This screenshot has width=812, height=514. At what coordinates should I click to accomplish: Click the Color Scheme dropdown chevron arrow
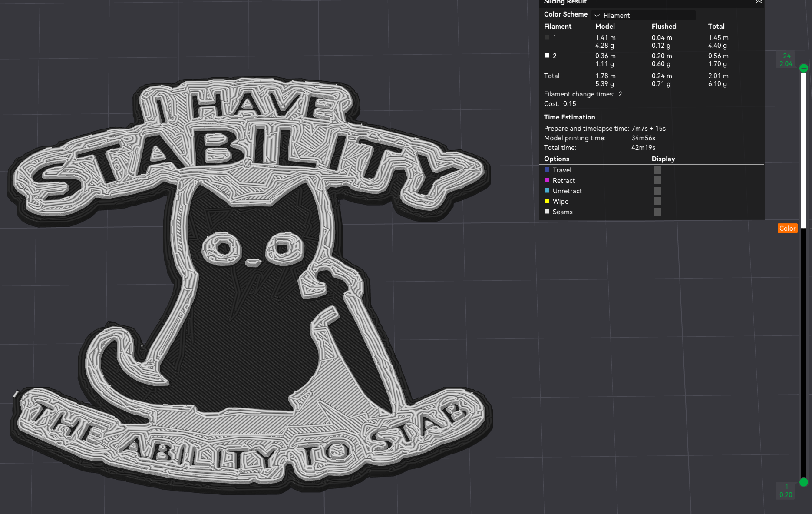point(597,15)
